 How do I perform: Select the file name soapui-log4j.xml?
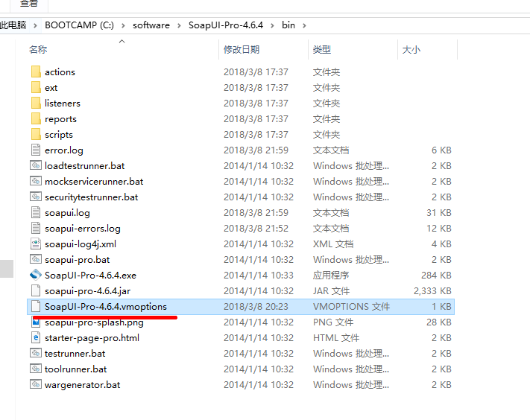coord(81,244)
